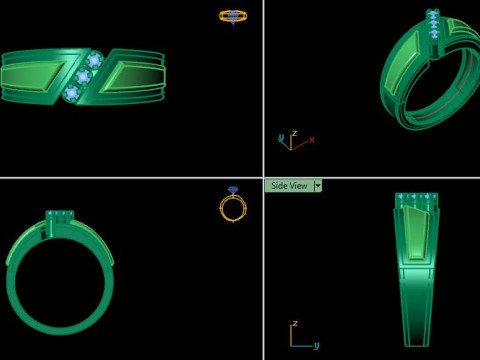
Task: Select the ring model in the perspective viewport
Action: (430, 69)
